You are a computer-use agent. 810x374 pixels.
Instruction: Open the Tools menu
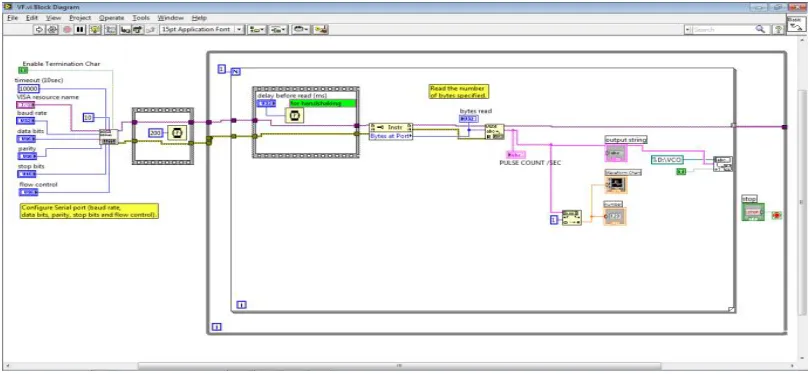point(141,18)
